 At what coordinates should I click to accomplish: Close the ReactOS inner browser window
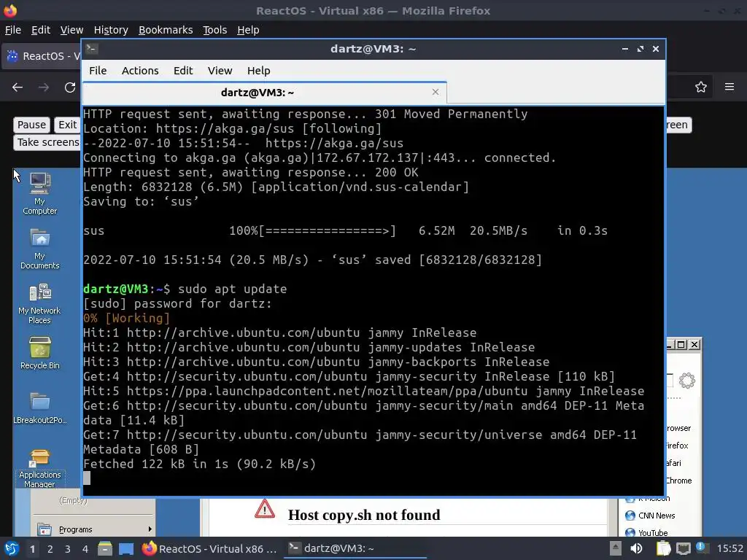tap(694, 344)
